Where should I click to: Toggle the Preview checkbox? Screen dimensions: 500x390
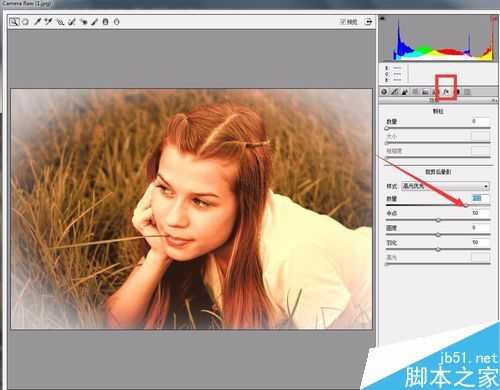pyautogui.click(x=343, y=22)
